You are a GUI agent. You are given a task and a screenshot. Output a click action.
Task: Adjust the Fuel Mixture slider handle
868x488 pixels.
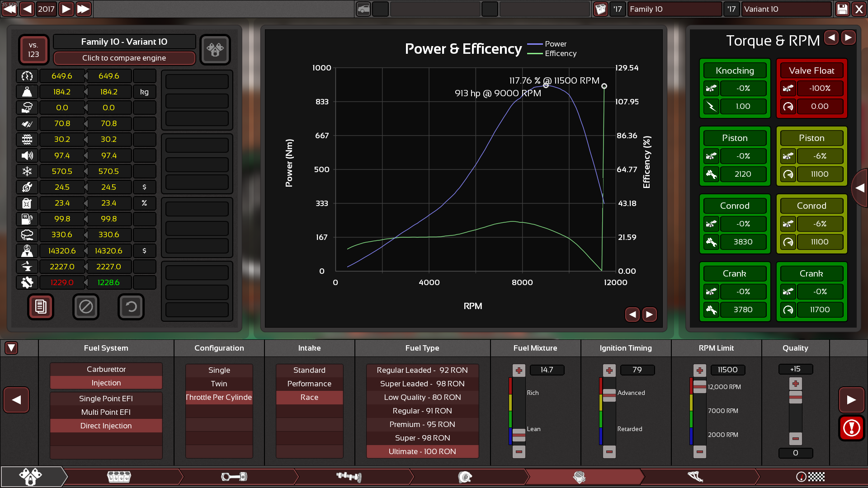tap(519, 434)
